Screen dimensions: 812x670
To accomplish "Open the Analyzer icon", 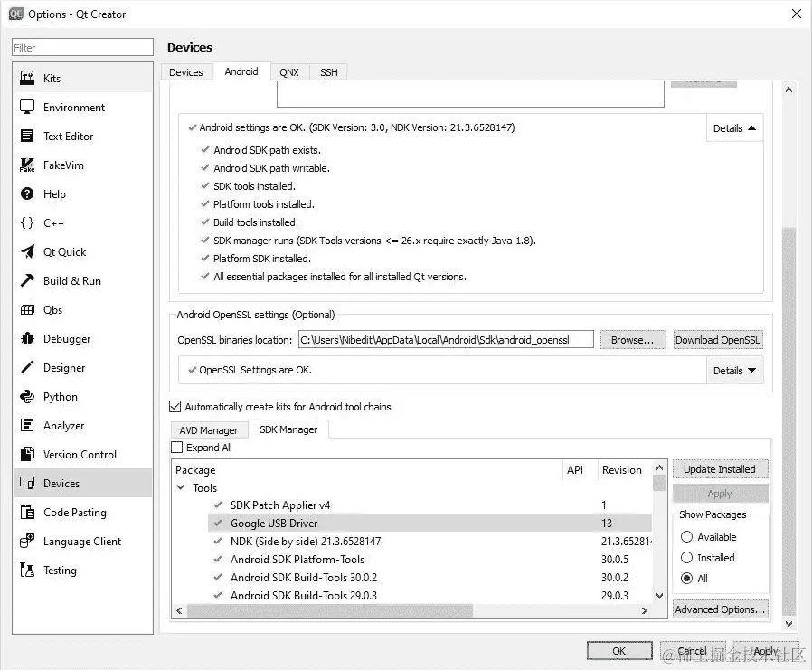I will pos(27,426).
